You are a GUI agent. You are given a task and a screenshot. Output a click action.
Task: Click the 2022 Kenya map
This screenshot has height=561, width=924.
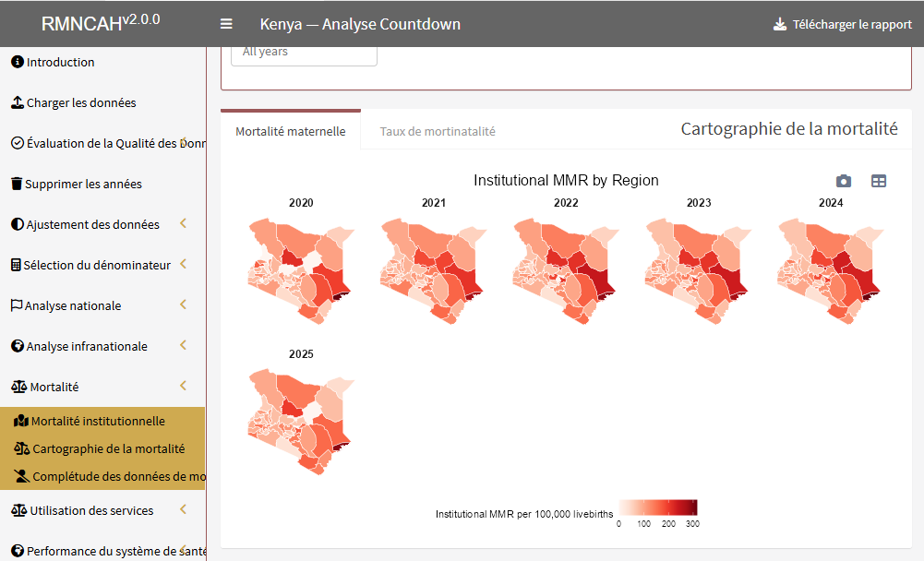566,270
